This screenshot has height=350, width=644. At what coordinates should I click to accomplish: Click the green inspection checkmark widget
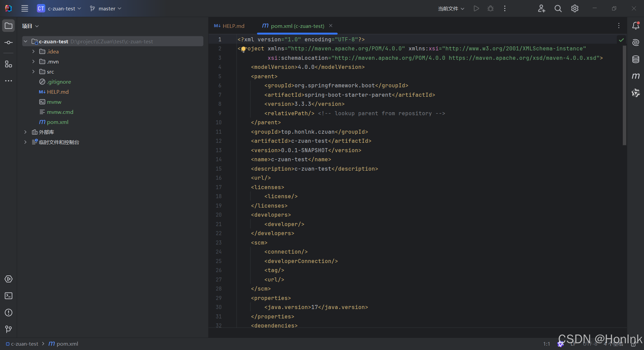click(x=621, y=40)
